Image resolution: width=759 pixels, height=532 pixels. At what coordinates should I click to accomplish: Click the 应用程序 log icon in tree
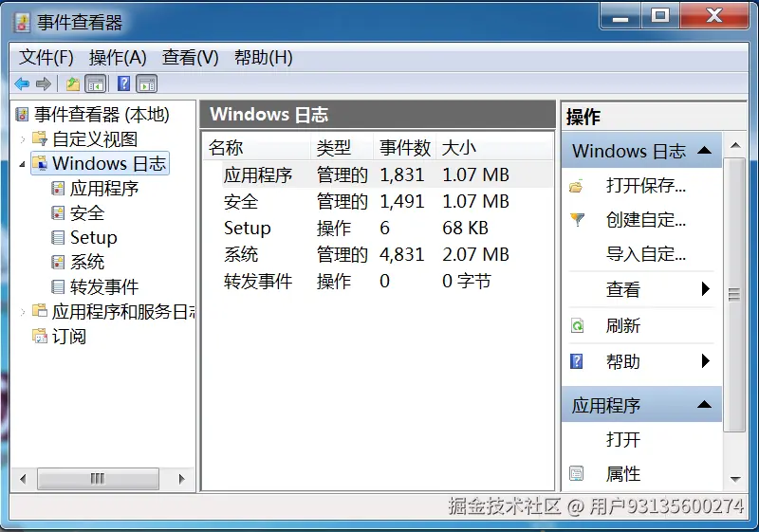coord(58,188)
